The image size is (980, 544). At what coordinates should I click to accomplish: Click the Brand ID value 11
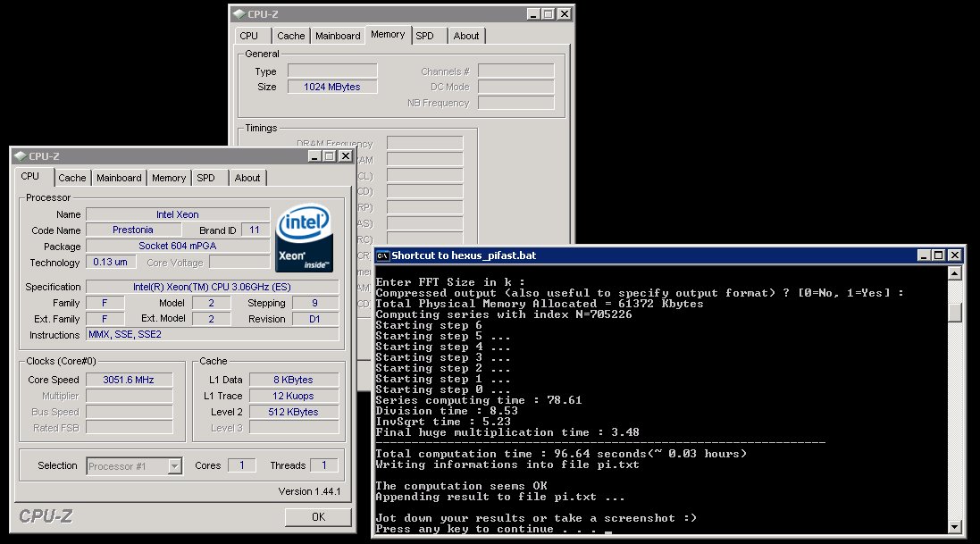255,230
